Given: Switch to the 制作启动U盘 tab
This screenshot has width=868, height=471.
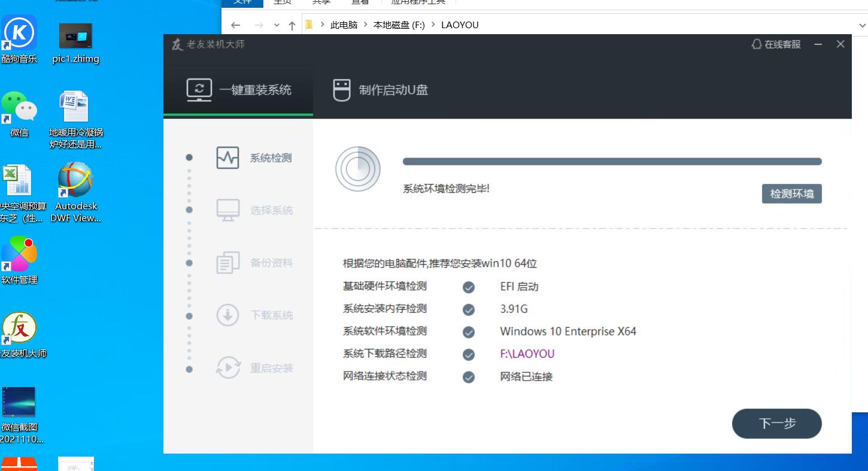Looking at the screenshot, I should tap(379, 90).
